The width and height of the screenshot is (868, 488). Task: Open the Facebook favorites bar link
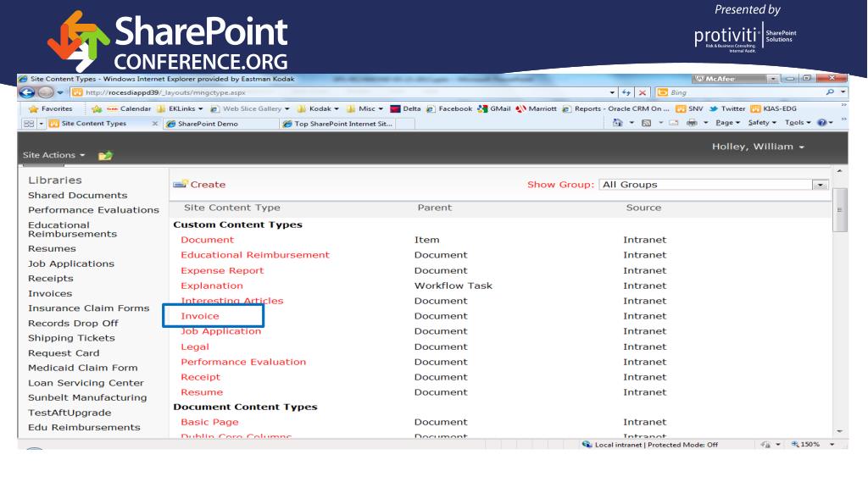(449, 108)
